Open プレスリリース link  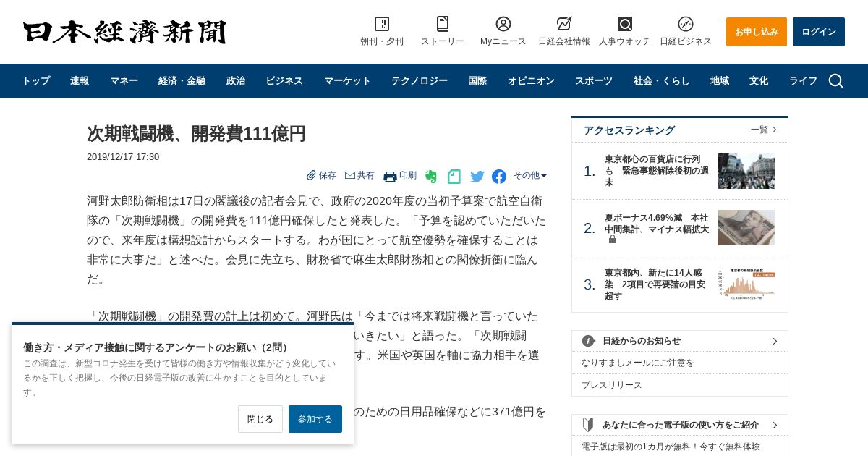[x=612, y=385]
